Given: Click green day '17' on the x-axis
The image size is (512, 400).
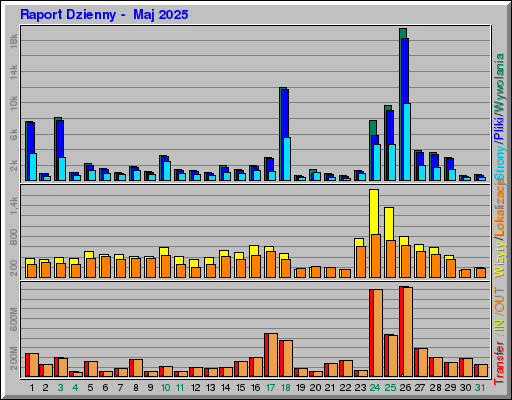Looking at the screenshot, I should pos(270,388).
